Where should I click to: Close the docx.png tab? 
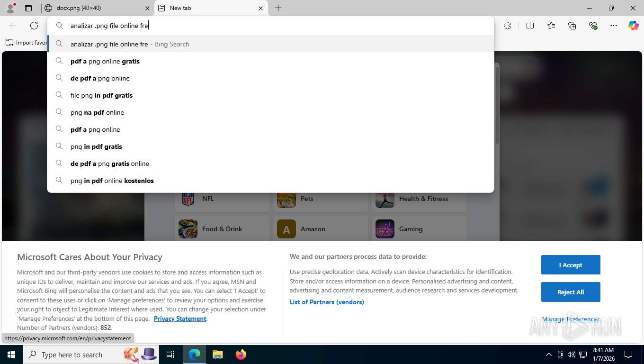coord(147,8)
